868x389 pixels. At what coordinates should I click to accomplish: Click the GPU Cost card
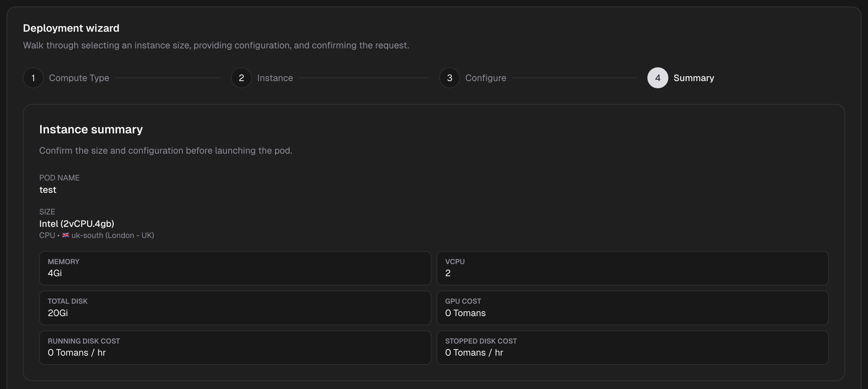point(632,308)
